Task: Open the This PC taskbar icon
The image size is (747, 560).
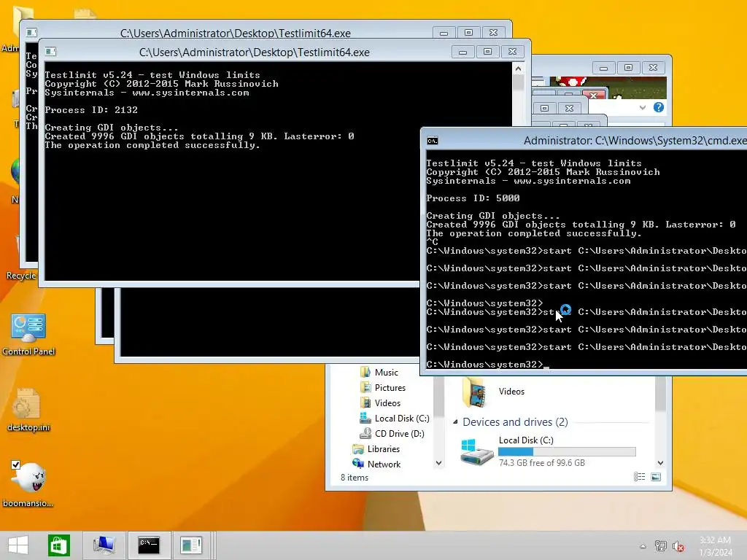Action: tap(104, 545)
